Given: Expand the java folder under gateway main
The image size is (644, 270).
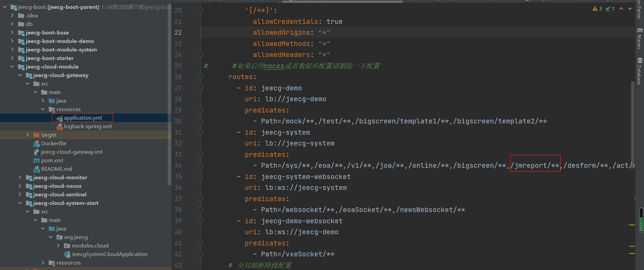Looking at the screenshot, I should point(43,101).
